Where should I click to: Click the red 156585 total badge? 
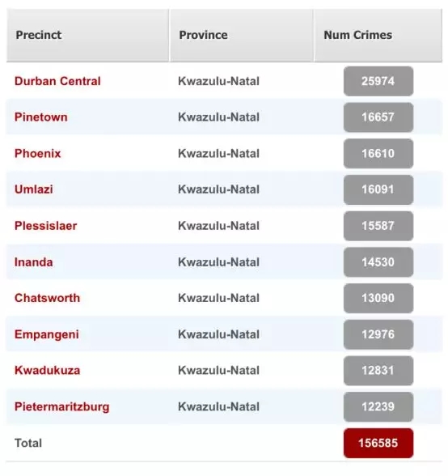pyautogui.click(x=378, y=443)
